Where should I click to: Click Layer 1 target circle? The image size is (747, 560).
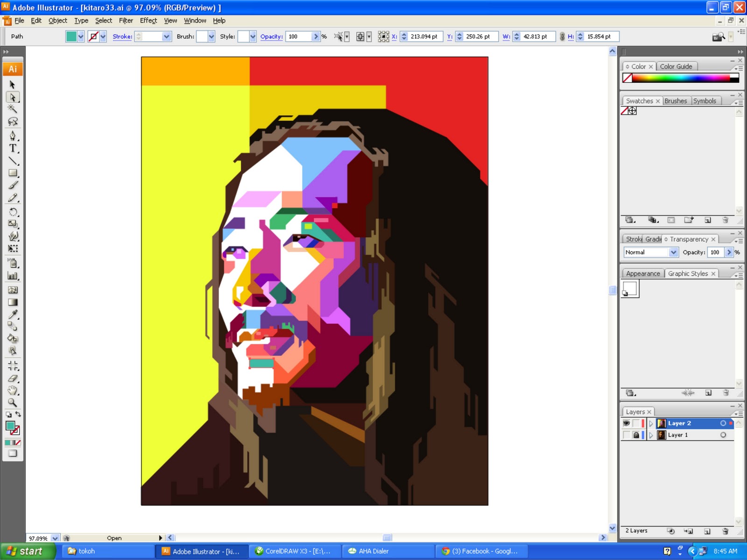click(723, 435)
